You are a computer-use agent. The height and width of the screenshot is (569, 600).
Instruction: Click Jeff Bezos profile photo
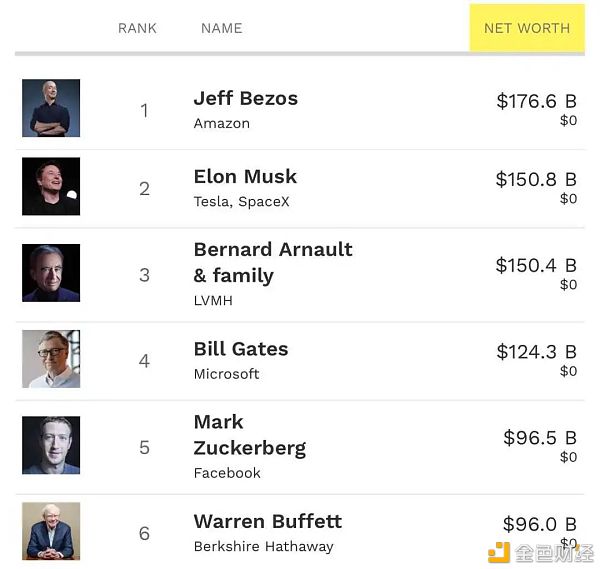pos(51,108)
